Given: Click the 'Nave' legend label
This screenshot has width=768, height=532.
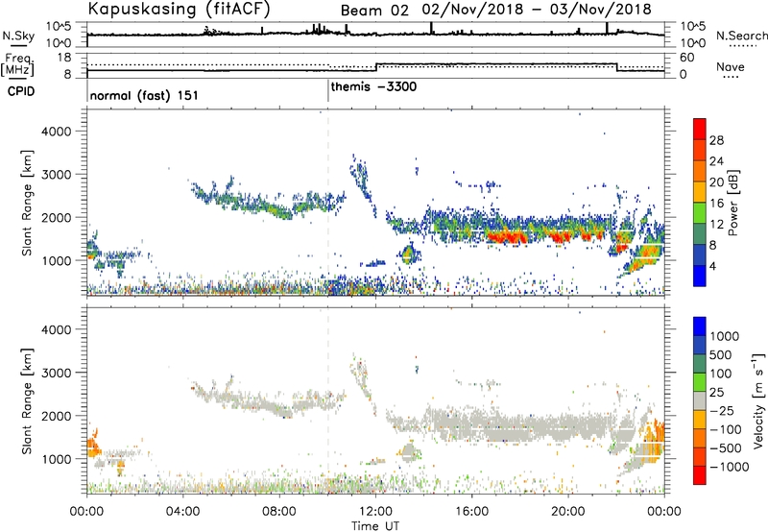Looking at the screenshot, I should [x=731, y=66].
